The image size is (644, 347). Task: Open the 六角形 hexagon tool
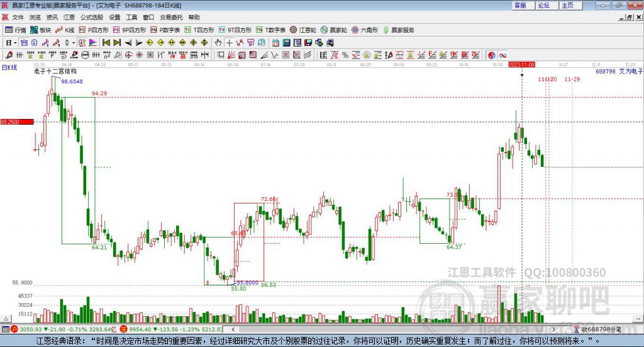click(x=365, y=30)
